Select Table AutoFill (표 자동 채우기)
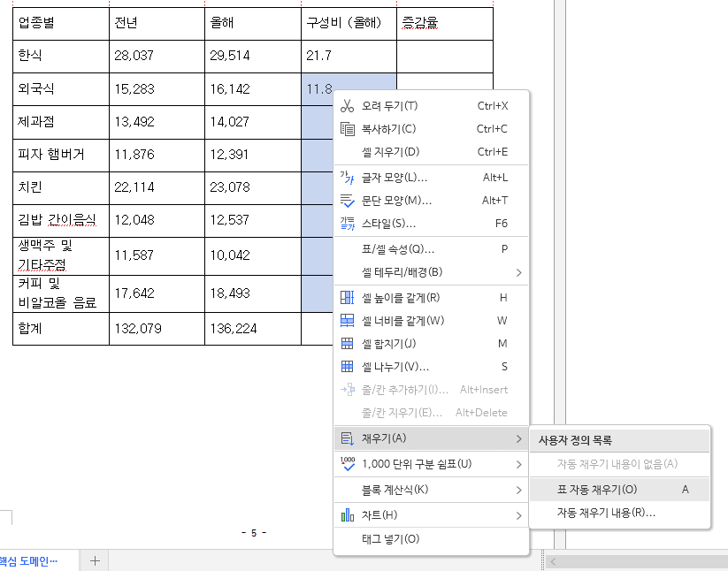728x571 pixels. pos(619,489)
